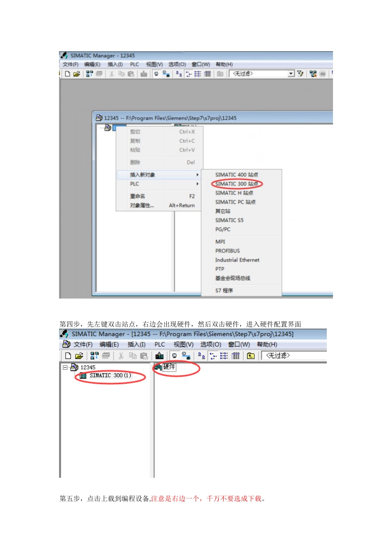Select Small Icons view in lower toolbar
392x555 pixels.
pos(213,356)
